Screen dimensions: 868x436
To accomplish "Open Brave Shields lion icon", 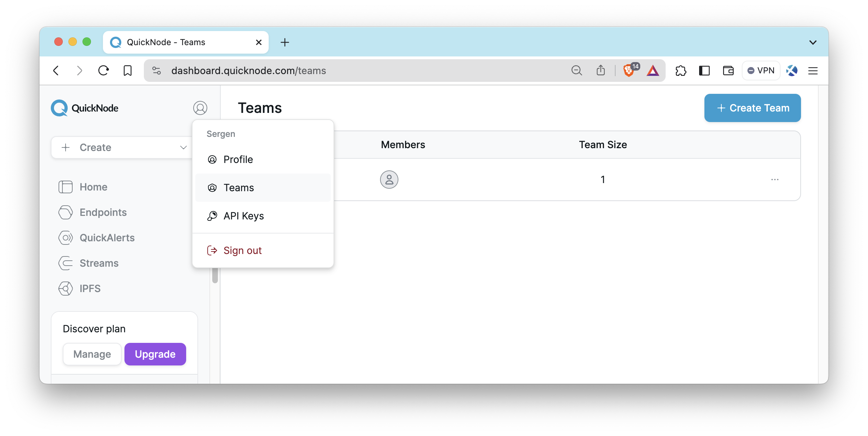I will [x=629, y=71].
